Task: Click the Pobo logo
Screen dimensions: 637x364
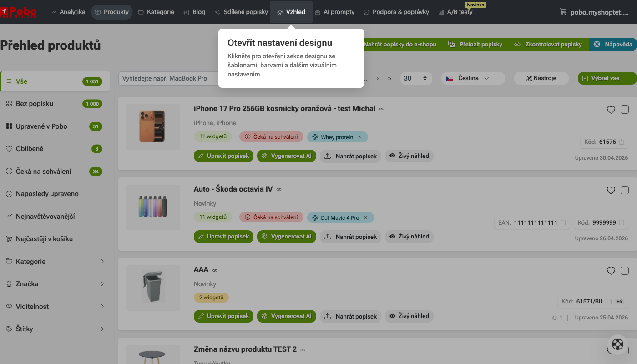Action: point(18,12)
